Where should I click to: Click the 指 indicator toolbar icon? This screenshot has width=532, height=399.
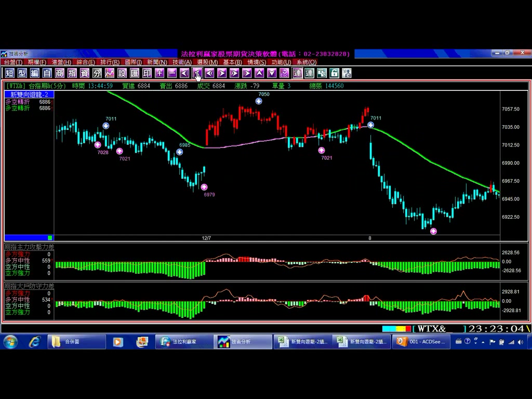click(x=72, y=73)
